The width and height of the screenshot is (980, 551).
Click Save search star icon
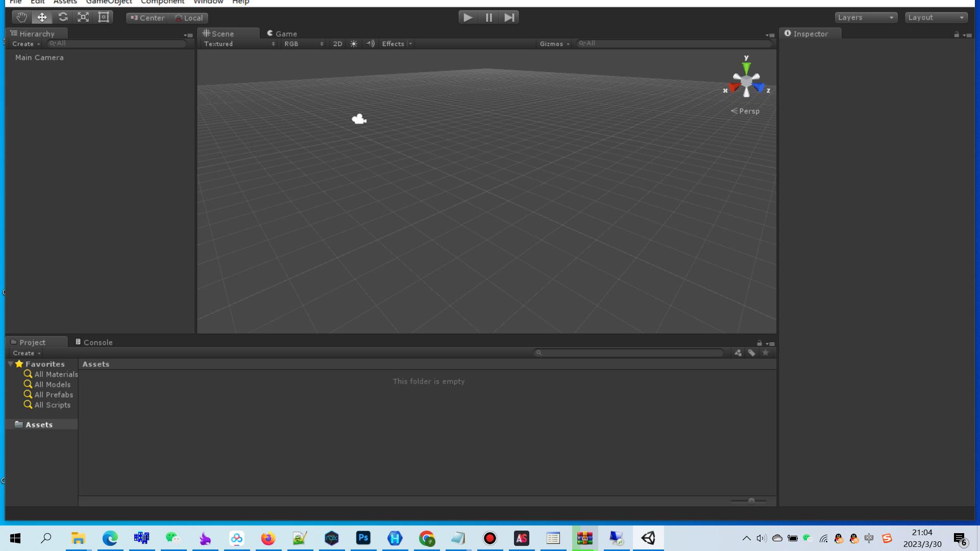coord(766,353)
